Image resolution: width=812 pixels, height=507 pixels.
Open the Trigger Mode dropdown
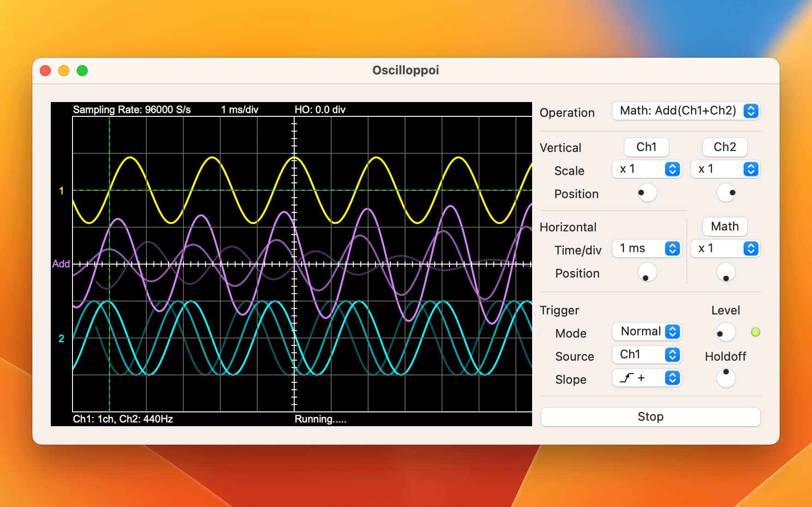(x=647, y=332)
